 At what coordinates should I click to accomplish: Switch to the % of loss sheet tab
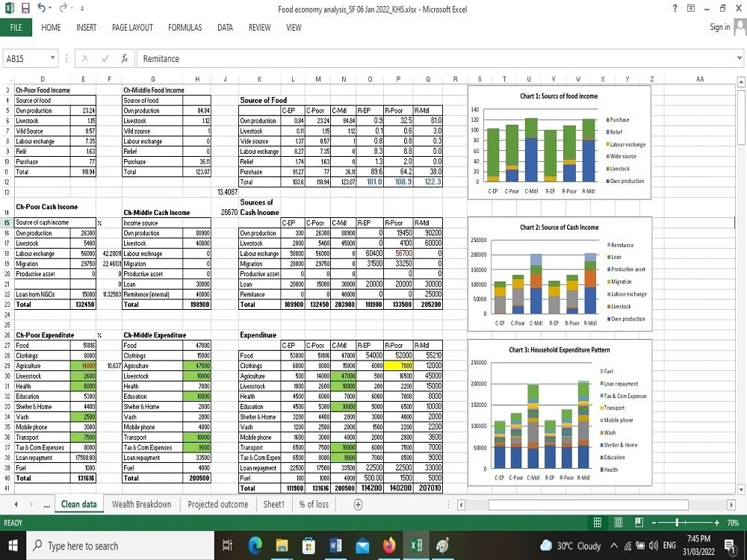pyautogui.click(x=314, y=504)
